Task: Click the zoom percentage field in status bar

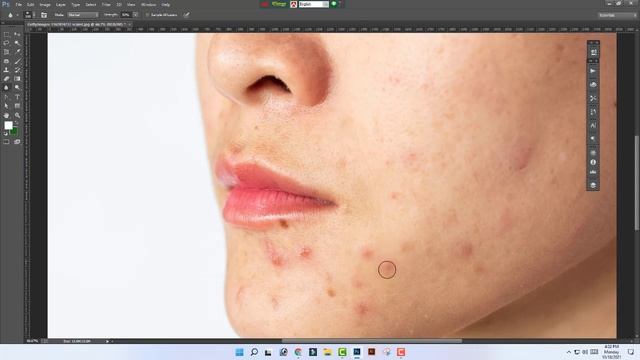Action: click(x=32, y=341)
